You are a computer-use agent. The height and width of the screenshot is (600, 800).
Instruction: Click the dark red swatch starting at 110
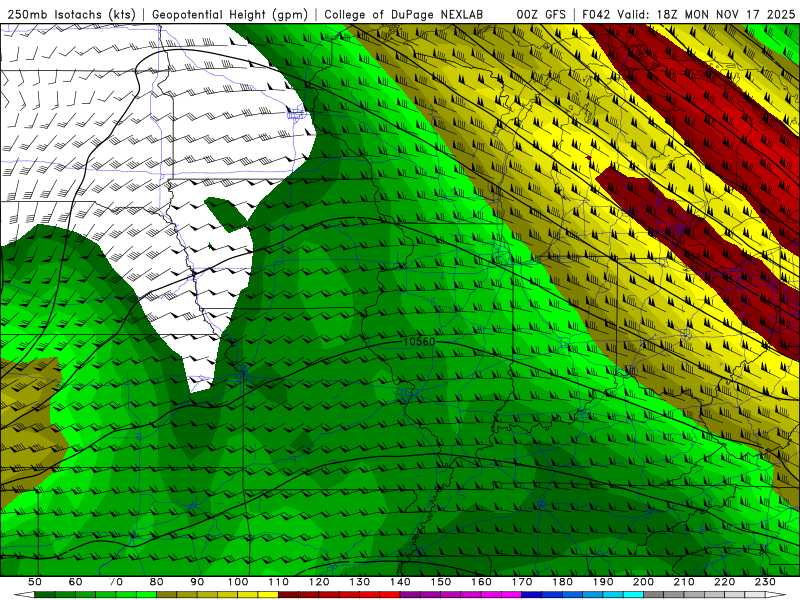click(x=288, y=595)
